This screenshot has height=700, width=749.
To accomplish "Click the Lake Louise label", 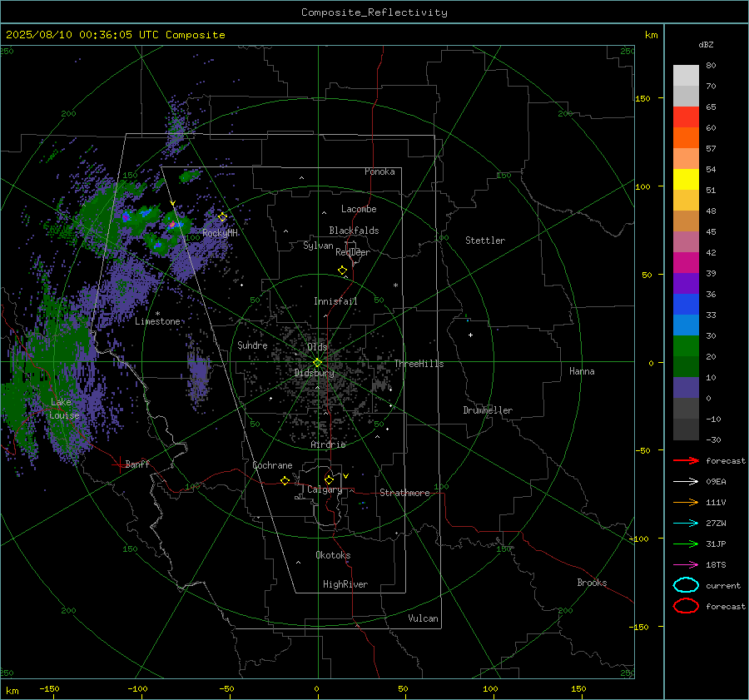I will click(x=63, y=409).
